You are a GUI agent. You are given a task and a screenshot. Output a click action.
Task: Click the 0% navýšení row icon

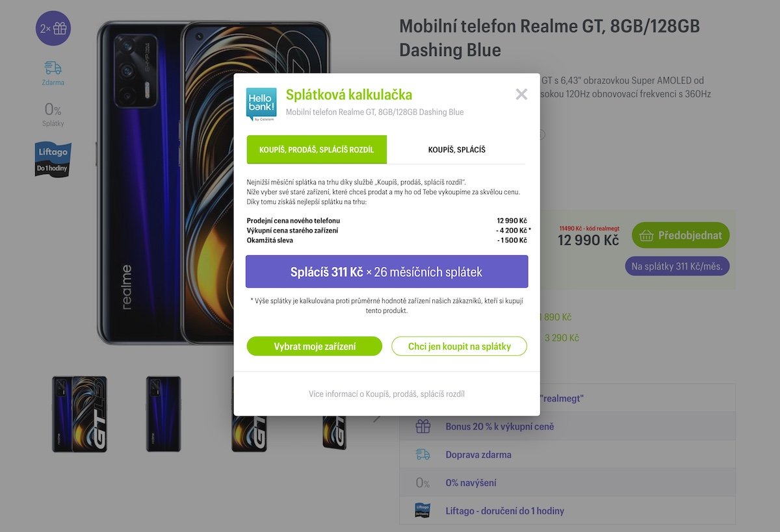(x=423, y=483)
